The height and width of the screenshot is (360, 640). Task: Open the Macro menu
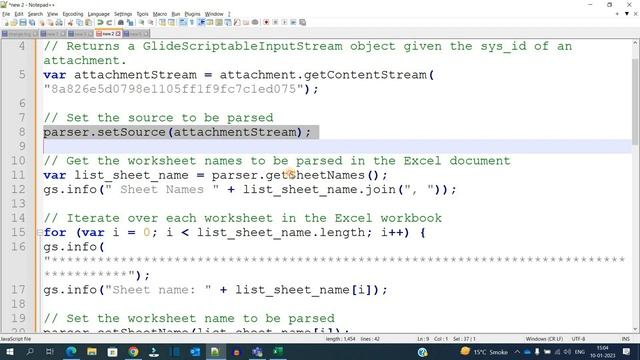[160, 14]
